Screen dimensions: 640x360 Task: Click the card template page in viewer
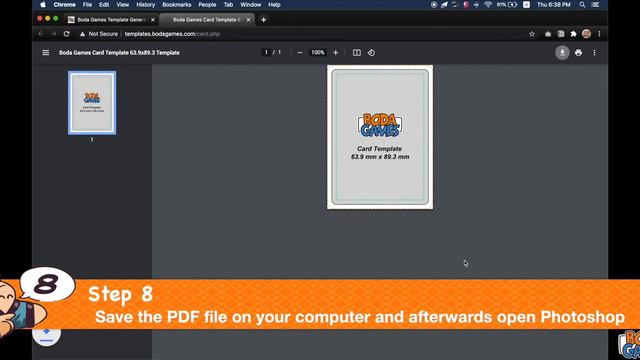pos(380,137)
